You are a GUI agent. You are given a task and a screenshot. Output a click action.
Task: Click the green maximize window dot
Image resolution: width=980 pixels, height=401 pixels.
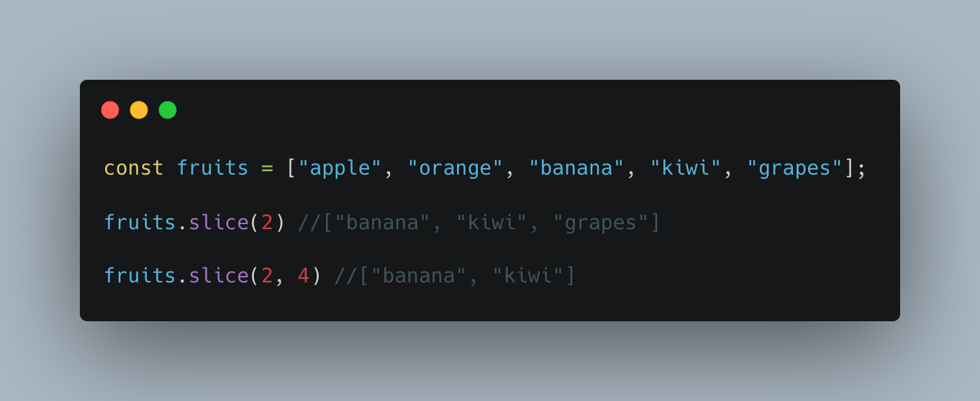pos(168,110)
